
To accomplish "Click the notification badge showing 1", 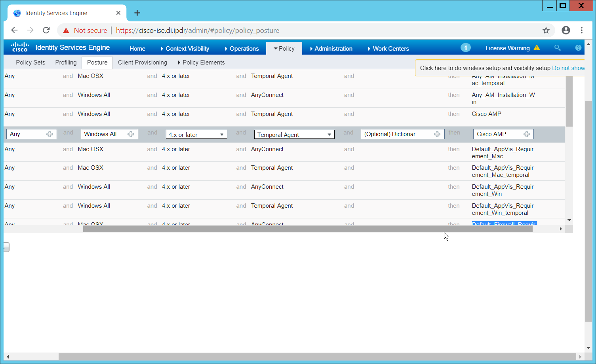I will click(x=465, y=48).
